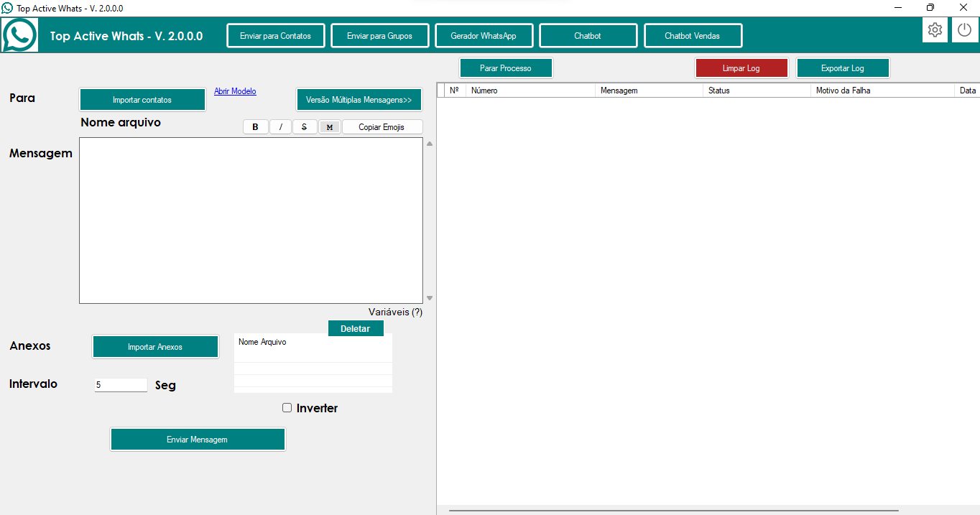Screen dimensions: 980x515
Task: Sort log by the Data column header
Action: click(x=967, y=91)
